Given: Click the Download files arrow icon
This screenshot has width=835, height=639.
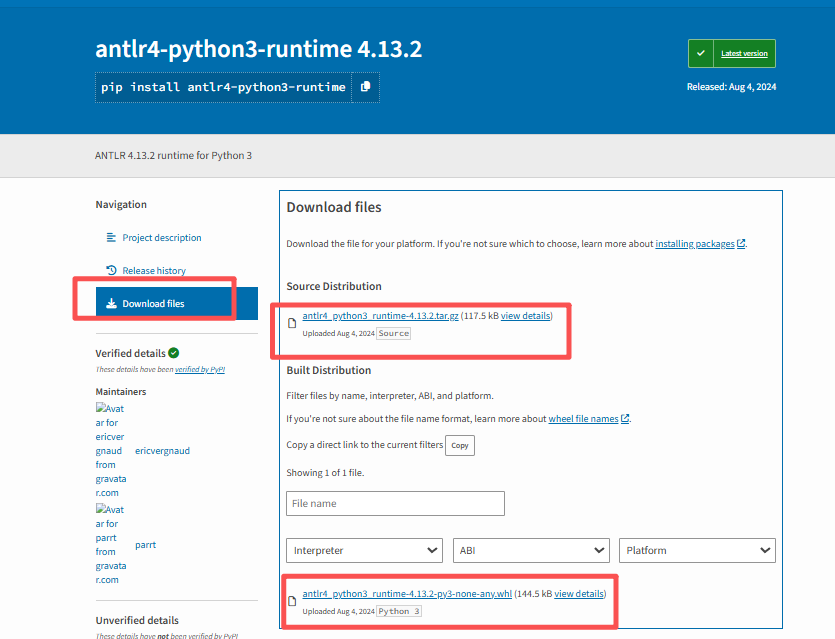Looking at the screenshot, I should [x=111, y=304].
